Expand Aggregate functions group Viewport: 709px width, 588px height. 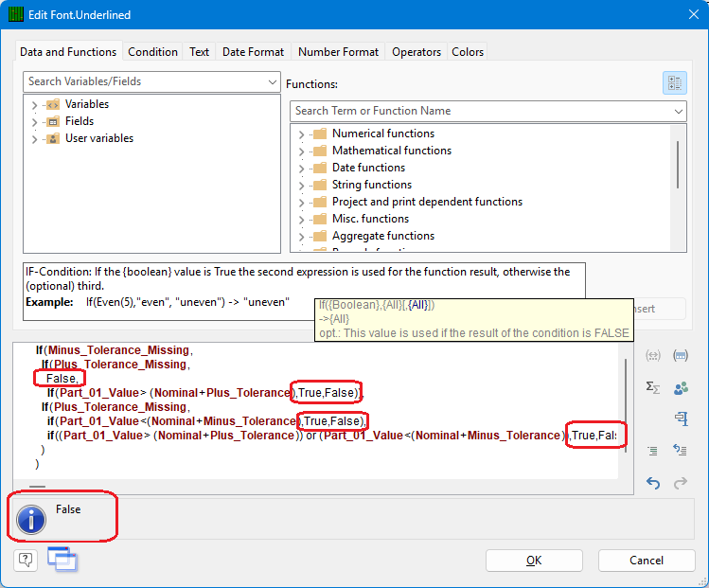pos(301,236)
